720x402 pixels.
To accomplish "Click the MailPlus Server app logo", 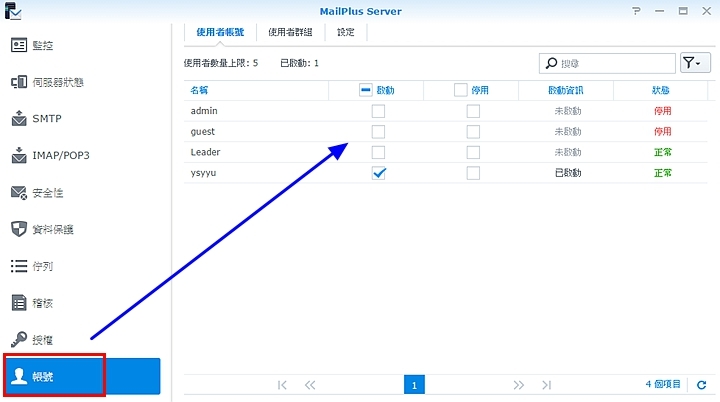I will [x=13, y=11].
